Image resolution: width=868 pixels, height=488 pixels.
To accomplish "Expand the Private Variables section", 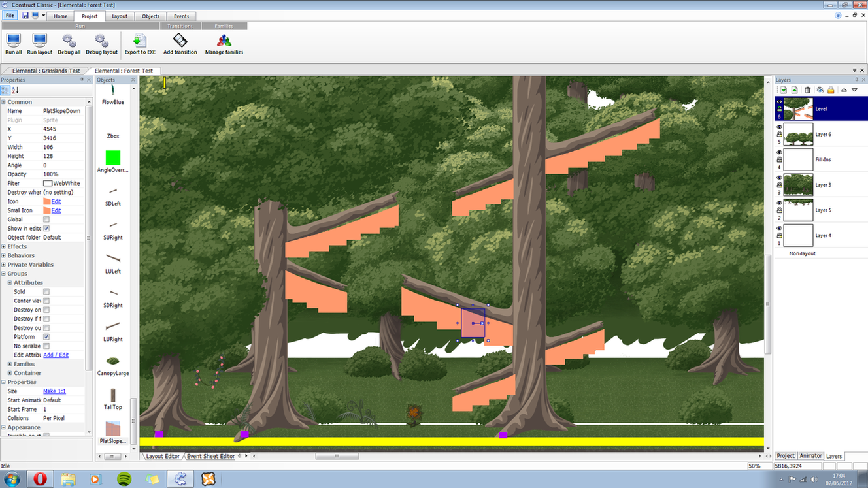I will pyautogui.click(x=3, y=265).
